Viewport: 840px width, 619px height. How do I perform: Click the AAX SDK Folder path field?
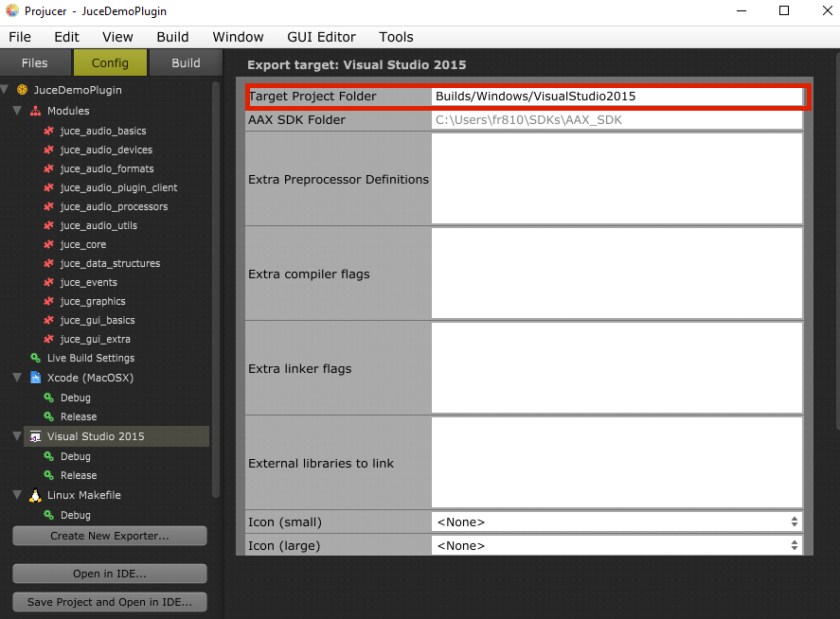click(617, 120)
